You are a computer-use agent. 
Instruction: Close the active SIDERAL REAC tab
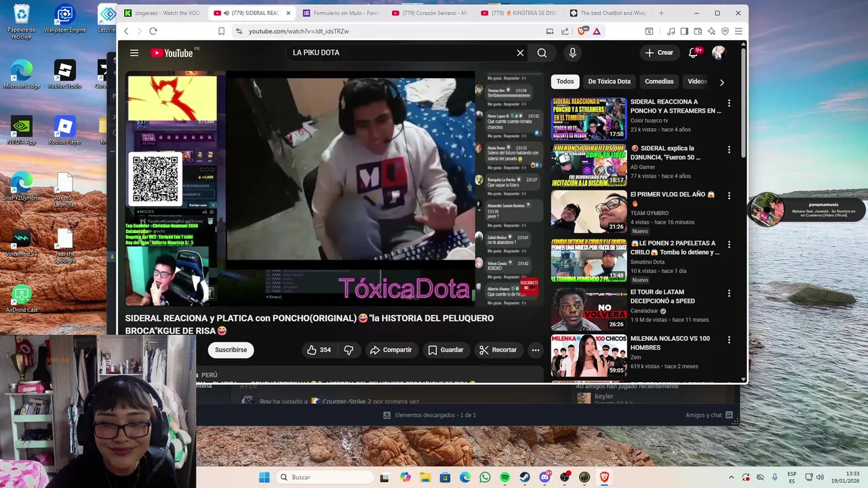click(288, 13)
